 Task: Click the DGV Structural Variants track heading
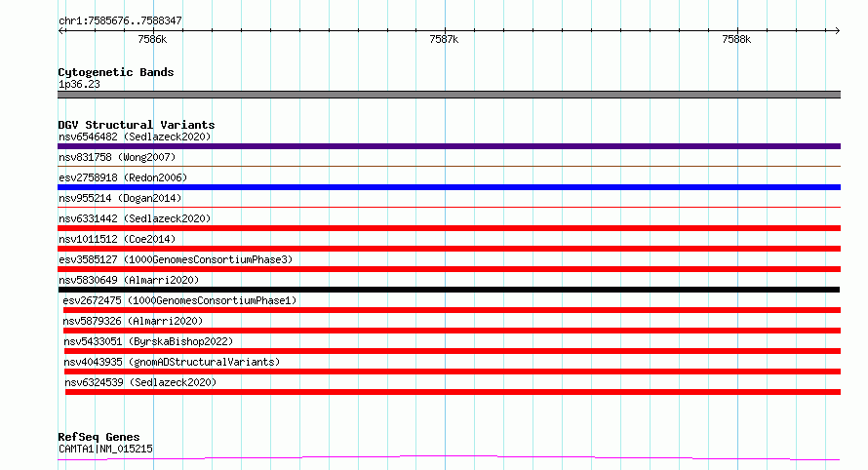tap(137, 125)
